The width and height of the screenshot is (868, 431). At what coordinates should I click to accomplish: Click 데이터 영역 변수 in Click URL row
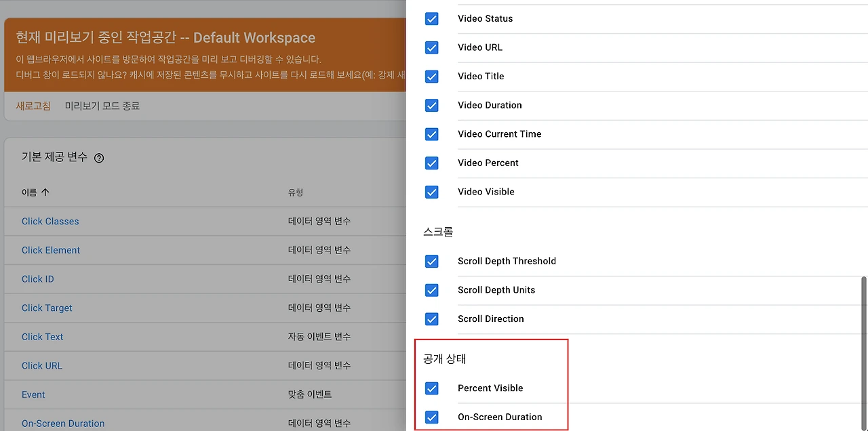[319, 365]
